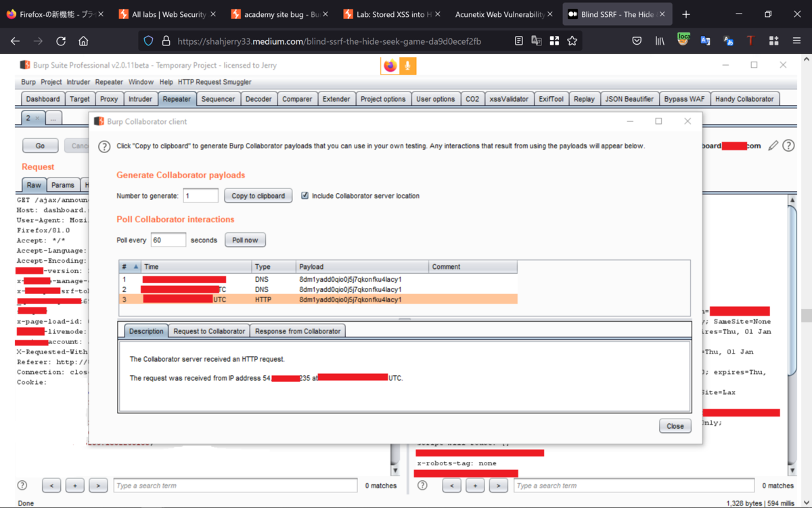Open the Response from Collaborator tab
Image resolution: width=812 pixels, height=508 pixels.
[x=298, y=331]
